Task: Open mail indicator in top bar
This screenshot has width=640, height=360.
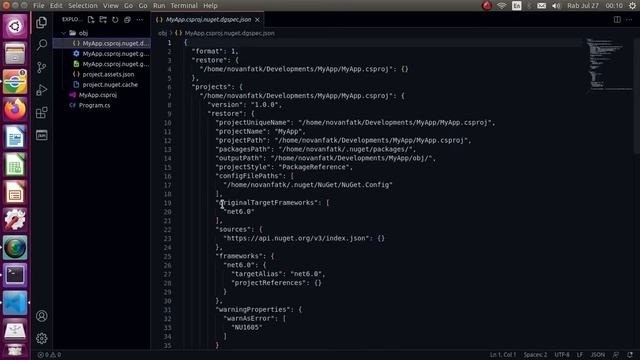Action: pyautogui.click(x=541, y=6)
